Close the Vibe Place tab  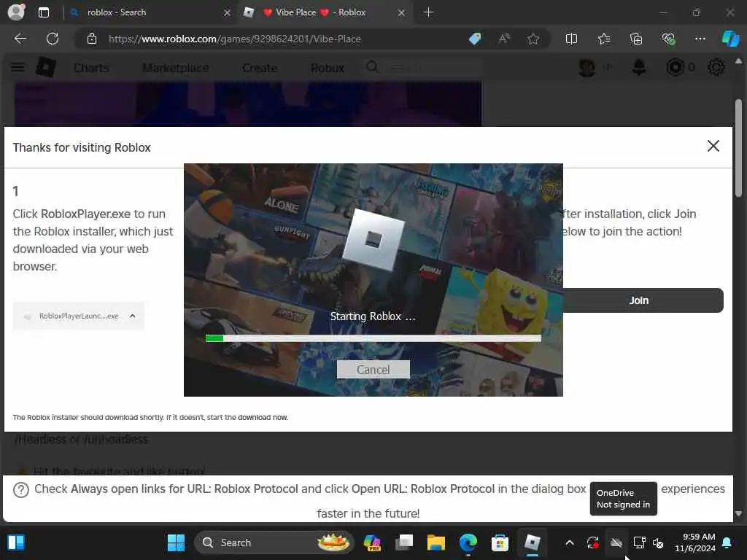click(402, 12)
